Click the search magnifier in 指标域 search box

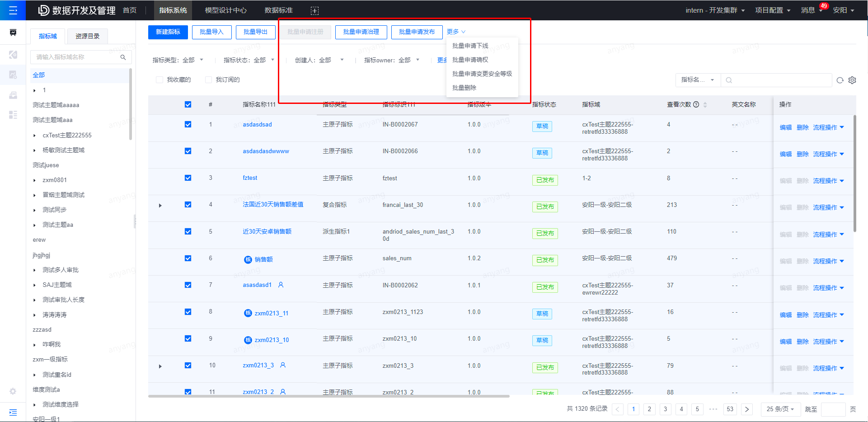point(123,57)
